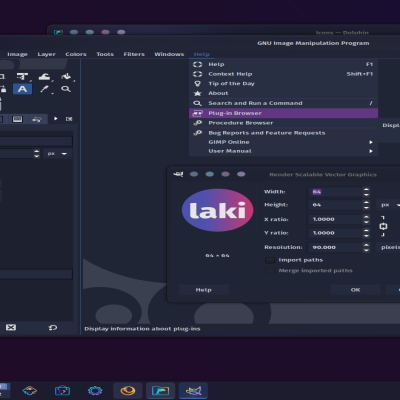400x400 pixels.
Task: Choose Context Help from the Help menu
Action: (x=283, y=74)
